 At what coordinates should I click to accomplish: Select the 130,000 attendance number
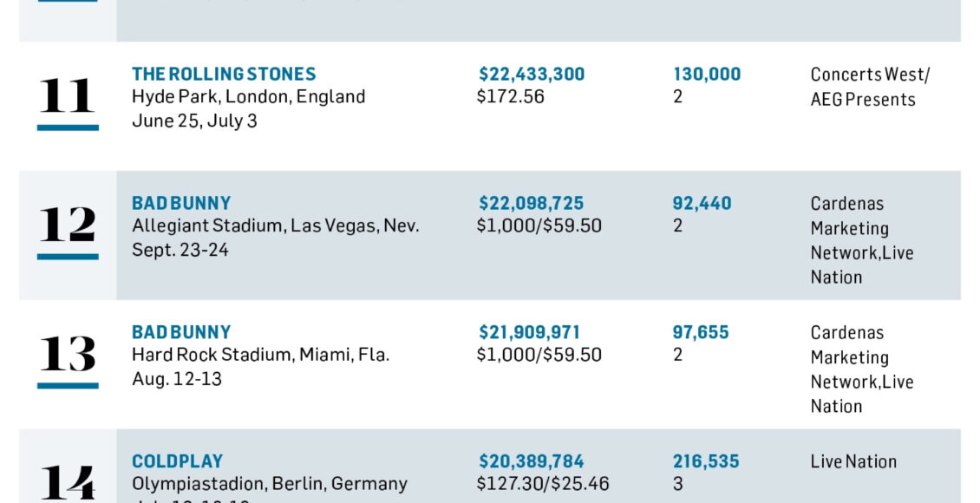point(707,75)
